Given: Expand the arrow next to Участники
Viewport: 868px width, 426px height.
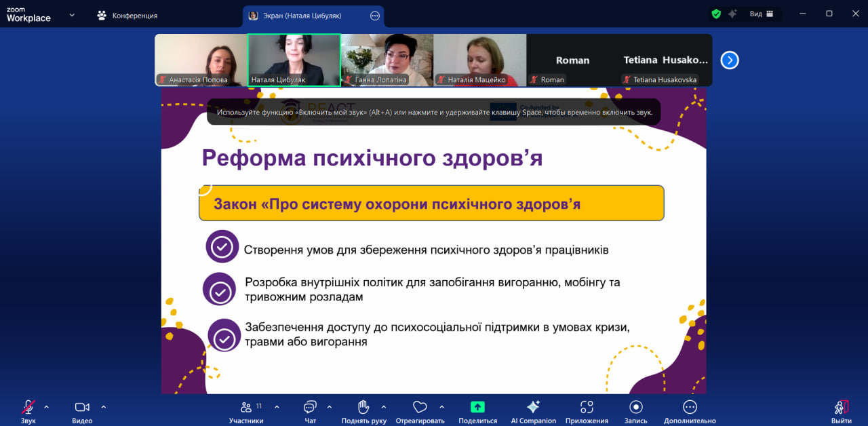Looking at the screenshot, I should coord(277,407).
